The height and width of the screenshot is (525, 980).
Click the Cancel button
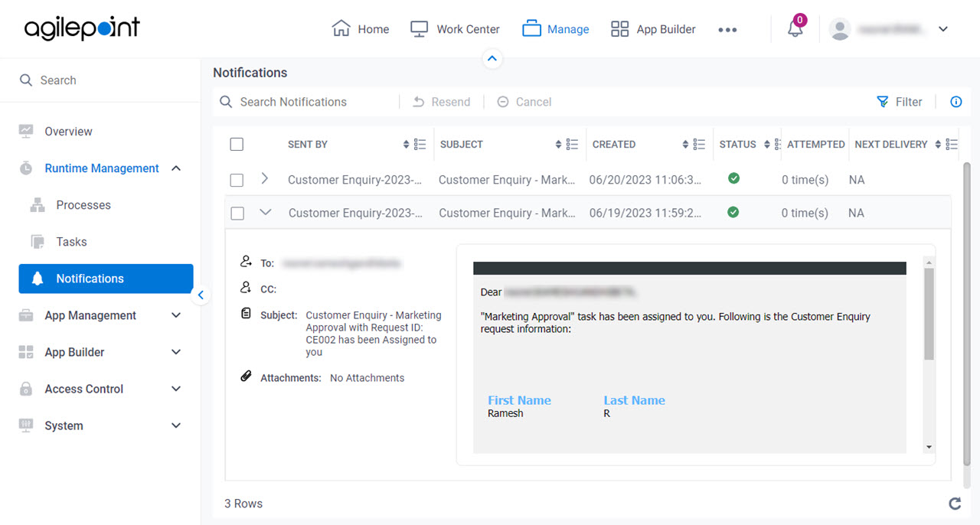click(524, 102)
